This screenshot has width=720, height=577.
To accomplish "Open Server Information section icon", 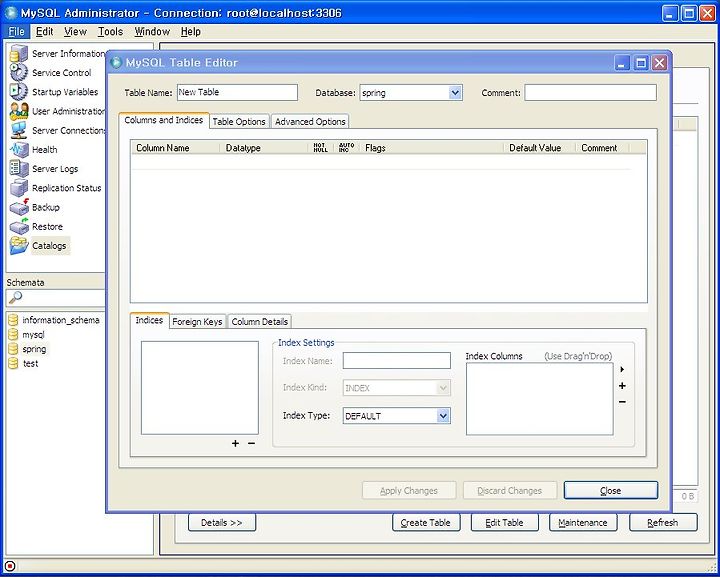I will tap(19, 53).
